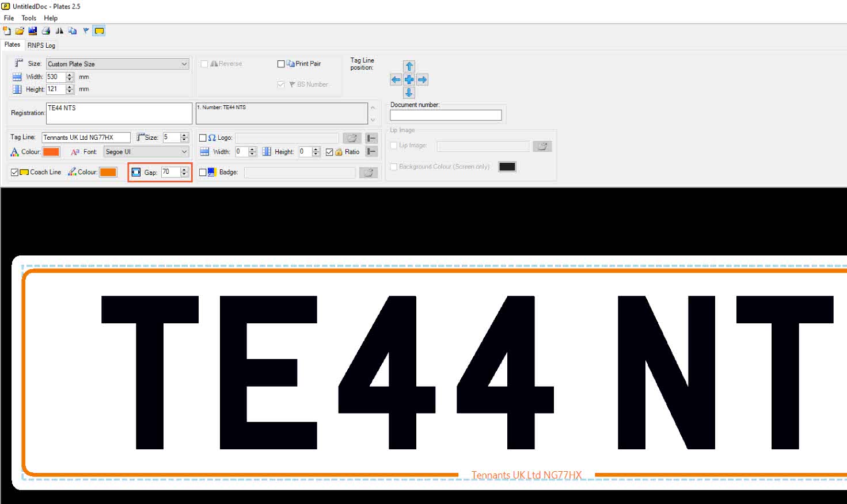Open the Tools menu

[29, 18]
